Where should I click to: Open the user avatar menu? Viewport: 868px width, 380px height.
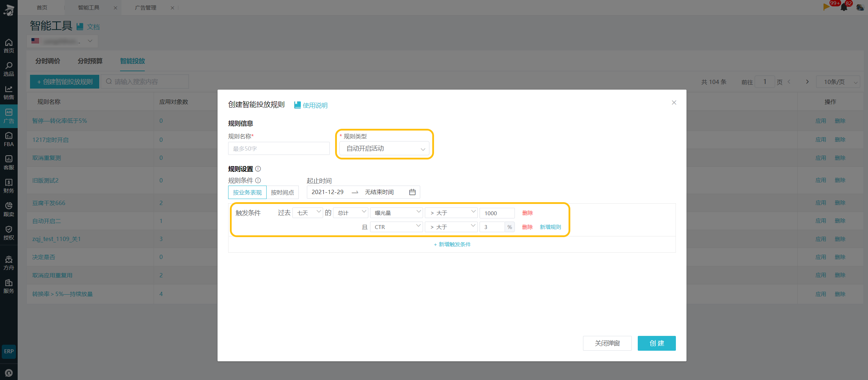[x=860, y=7]
